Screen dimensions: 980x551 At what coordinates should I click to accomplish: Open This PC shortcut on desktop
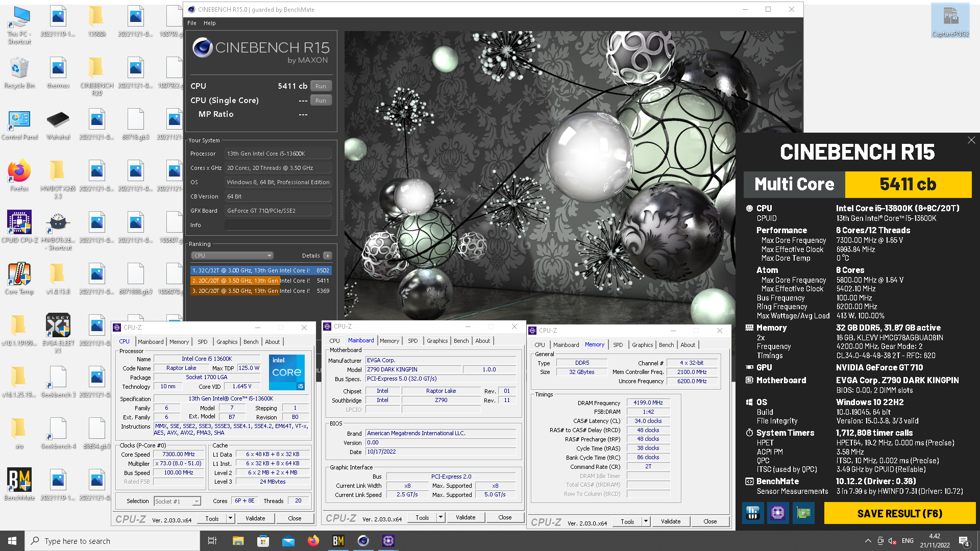(19, 24)
